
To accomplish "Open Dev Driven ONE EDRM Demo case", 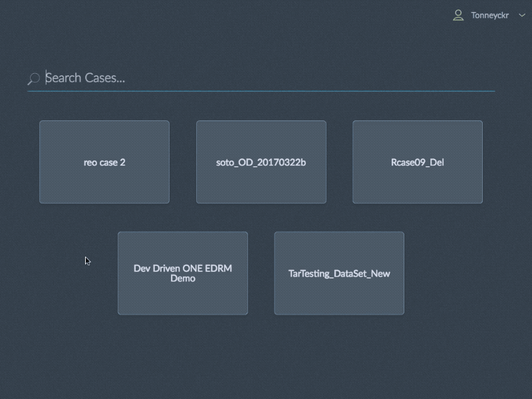I will pyautogui.click(x=183, y=273).
